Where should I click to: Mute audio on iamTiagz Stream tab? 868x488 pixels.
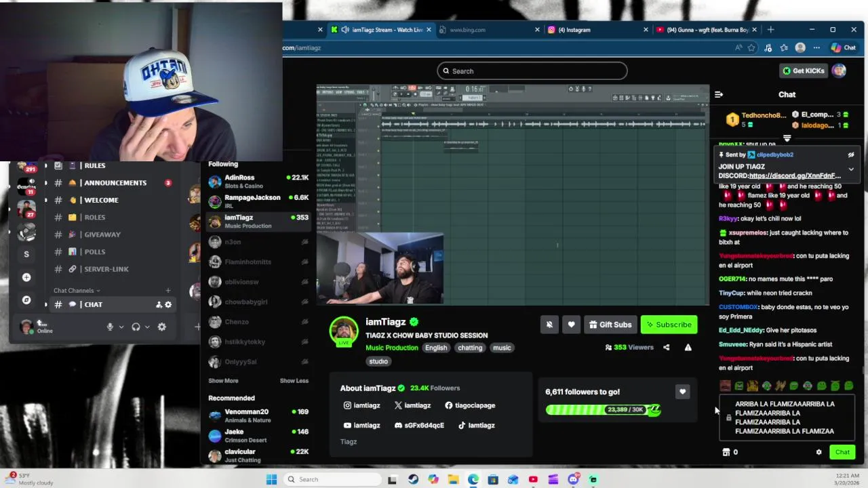tap(345, 30)
